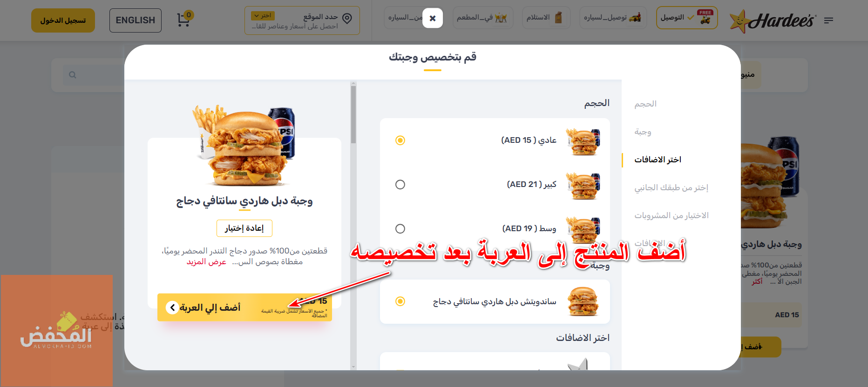The width and height of the screenshot is (868, 387).
Task: Open the التوصيل delivery selector
Action: 687,18
